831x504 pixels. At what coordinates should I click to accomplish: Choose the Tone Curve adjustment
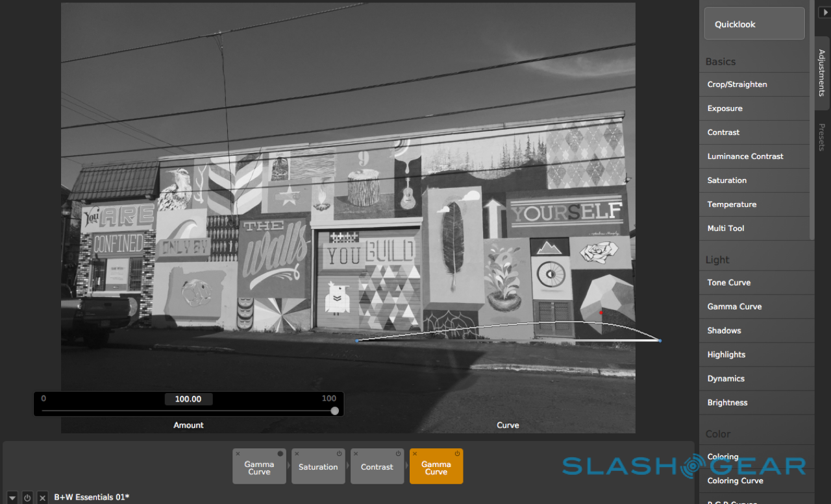(x=729, y=283)
